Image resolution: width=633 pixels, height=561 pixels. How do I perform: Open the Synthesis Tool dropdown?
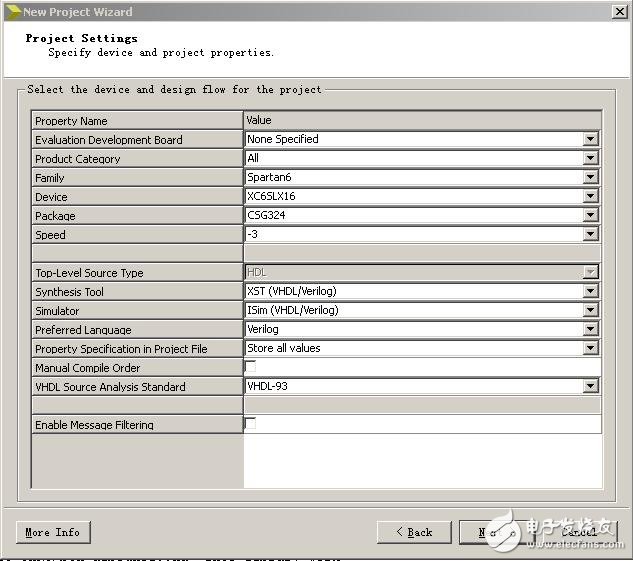590,292
